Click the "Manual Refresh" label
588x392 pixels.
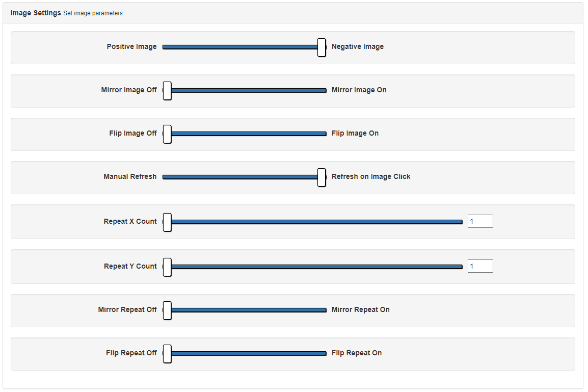130,176
